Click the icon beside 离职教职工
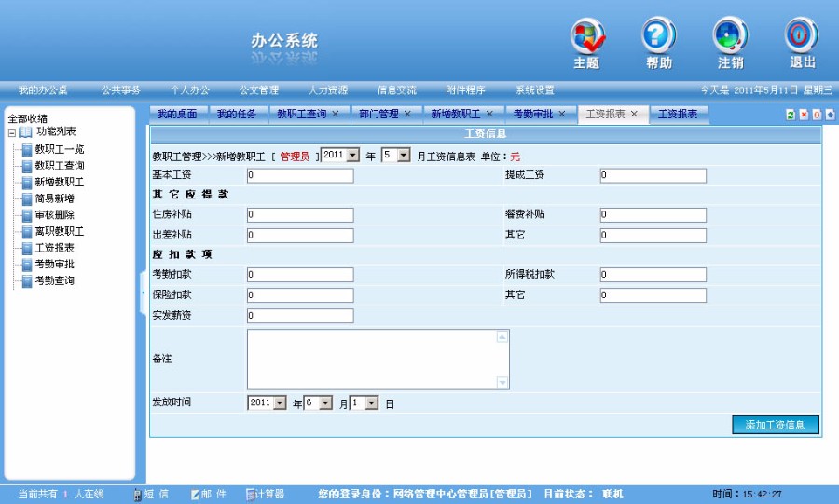The height and width of the screenshot is (504, 839). click(27, 232)
